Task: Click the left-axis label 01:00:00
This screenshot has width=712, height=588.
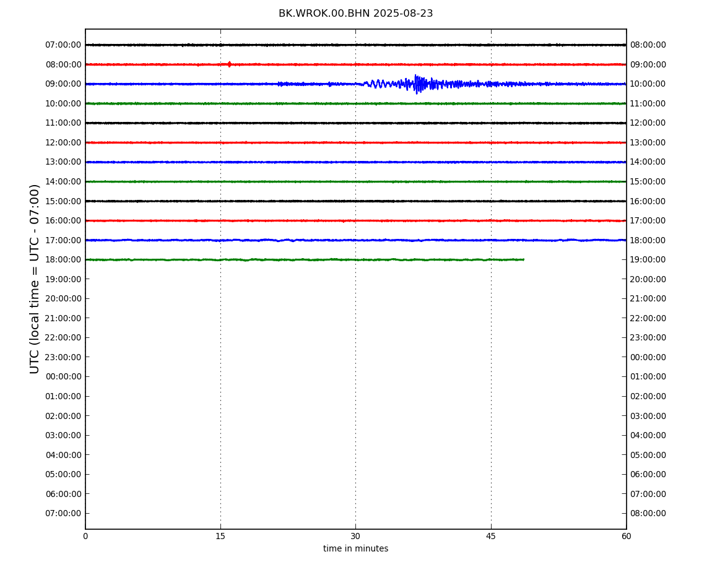Action: [64, 396]
